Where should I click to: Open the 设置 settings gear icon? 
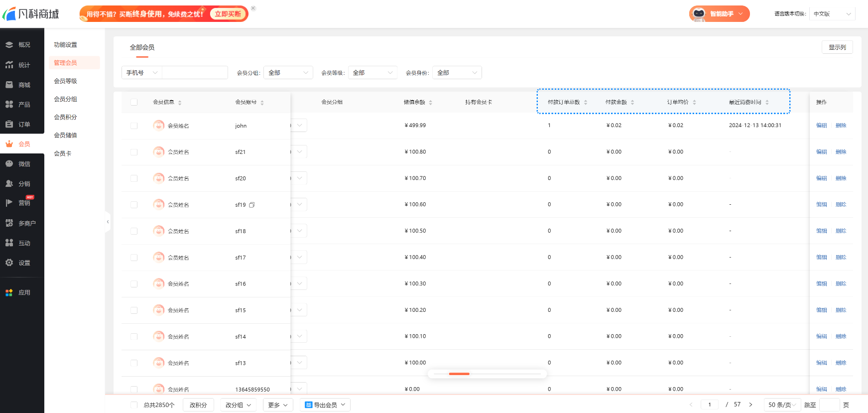click(9, 263)
